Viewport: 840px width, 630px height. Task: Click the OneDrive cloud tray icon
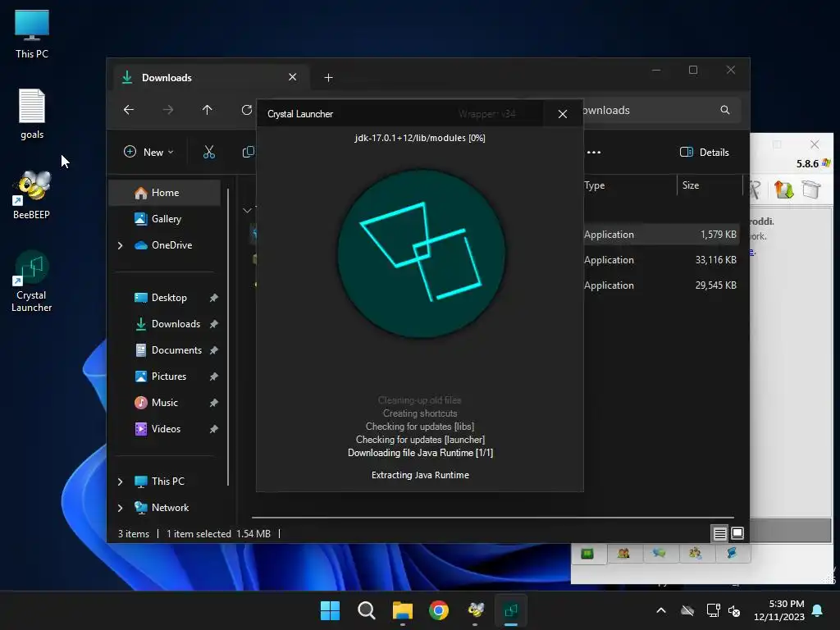[x=687, y=610]
